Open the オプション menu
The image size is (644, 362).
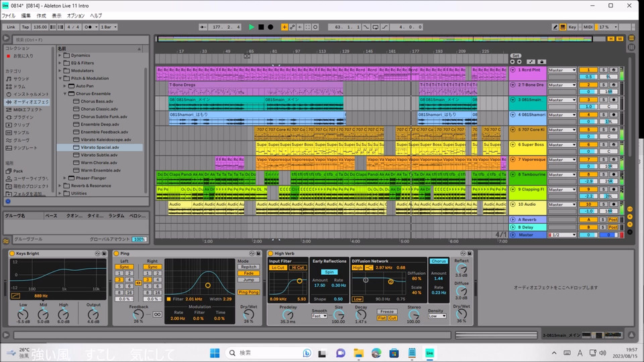[76, 15]
